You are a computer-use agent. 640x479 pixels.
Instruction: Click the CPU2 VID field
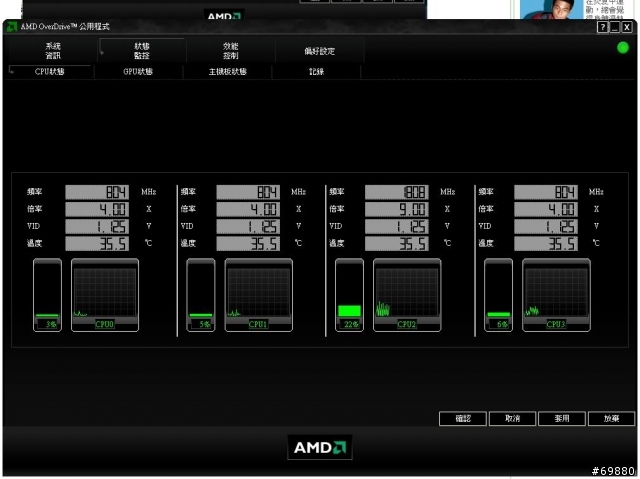coord(397,226)
